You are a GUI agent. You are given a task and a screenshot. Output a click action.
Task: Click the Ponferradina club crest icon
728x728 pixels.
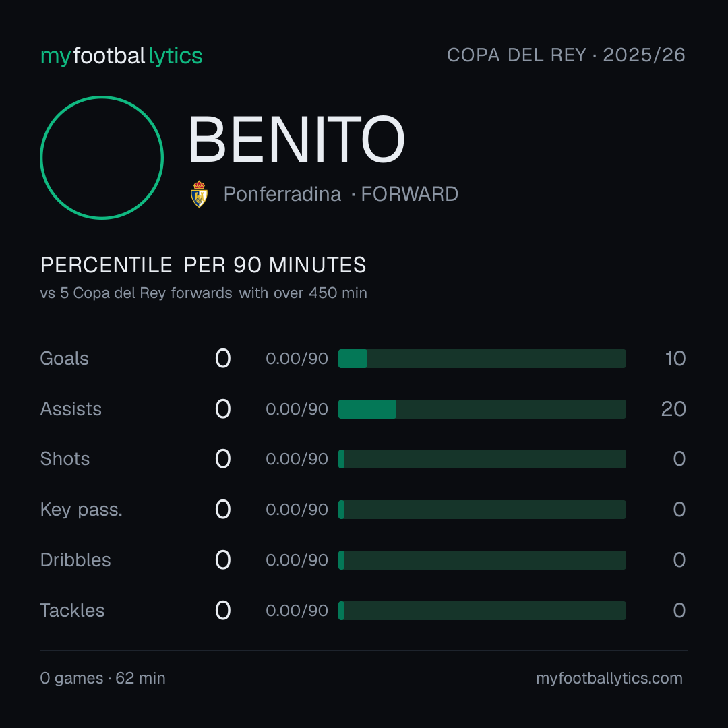coord(199,194)
